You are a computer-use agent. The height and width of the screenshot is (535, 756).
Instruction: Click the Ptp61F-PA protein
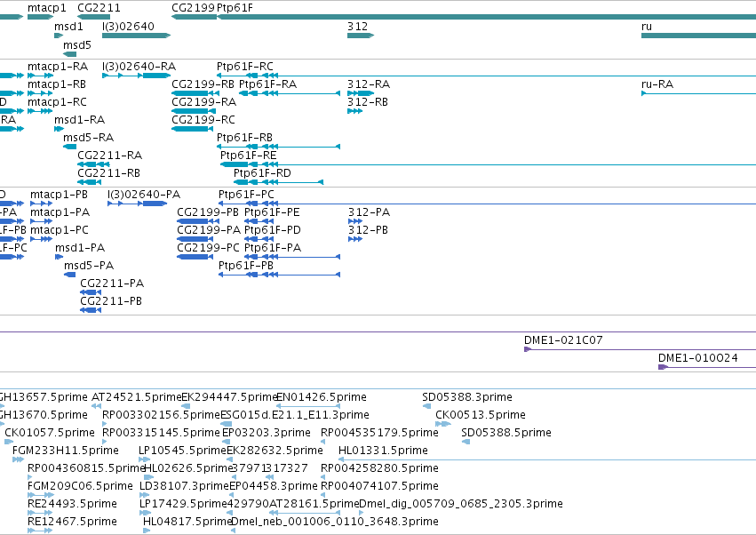click(292, 257)
